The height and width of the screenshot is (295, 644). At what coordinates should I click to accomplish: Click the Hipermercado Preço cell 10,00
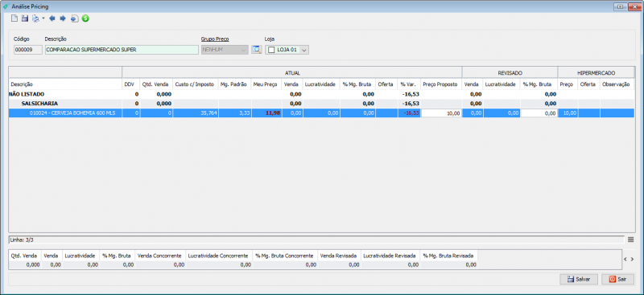coord(568,113)
